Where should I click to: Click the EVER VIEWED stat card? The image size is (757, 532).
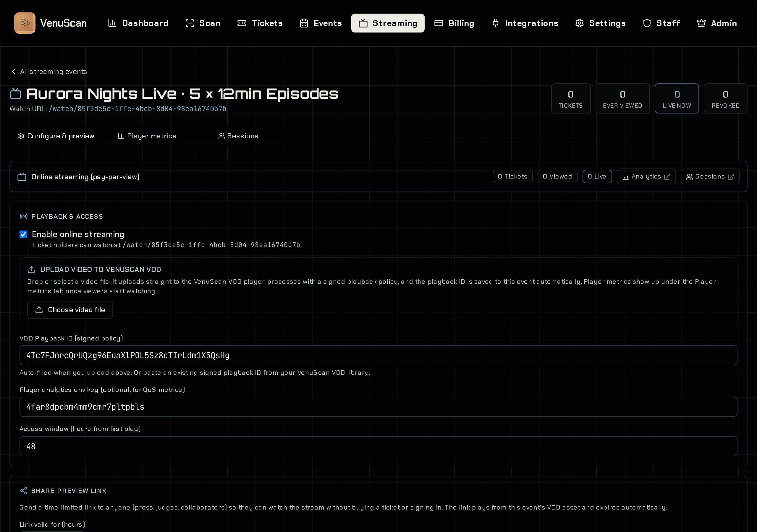tap(622, 98)
